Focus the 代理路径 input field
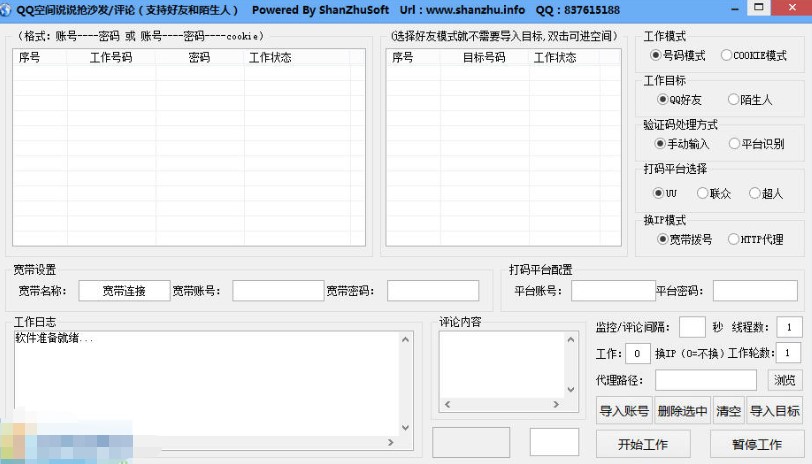The image size is (812, 464). coord(706,380)
